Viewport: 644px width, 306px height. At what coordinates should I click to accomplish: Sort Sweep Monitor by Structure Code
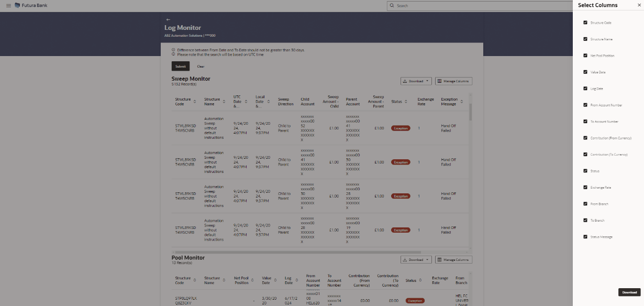point(195,102)
